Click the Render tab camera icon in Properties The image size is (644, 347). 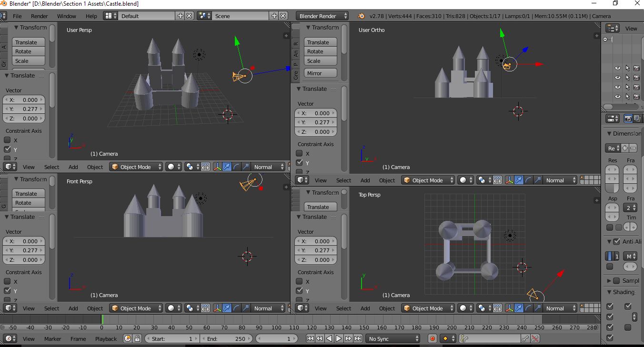click(628, 119)
